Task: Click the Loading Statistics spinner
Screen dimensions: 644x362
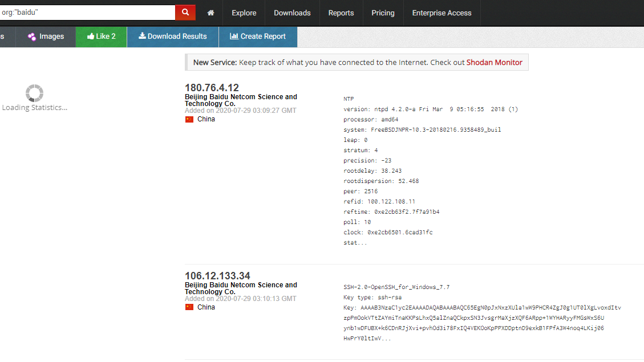Action: pos(34,93)
